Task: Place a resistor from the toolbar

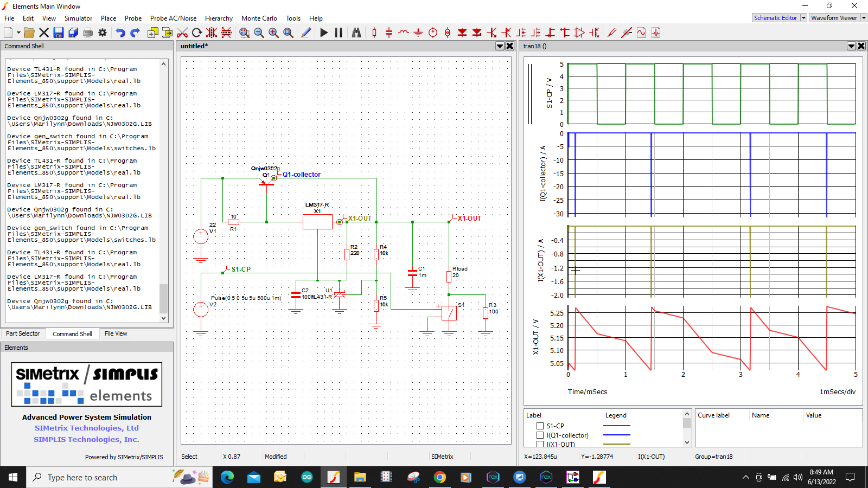Action: tap(374, 33)
